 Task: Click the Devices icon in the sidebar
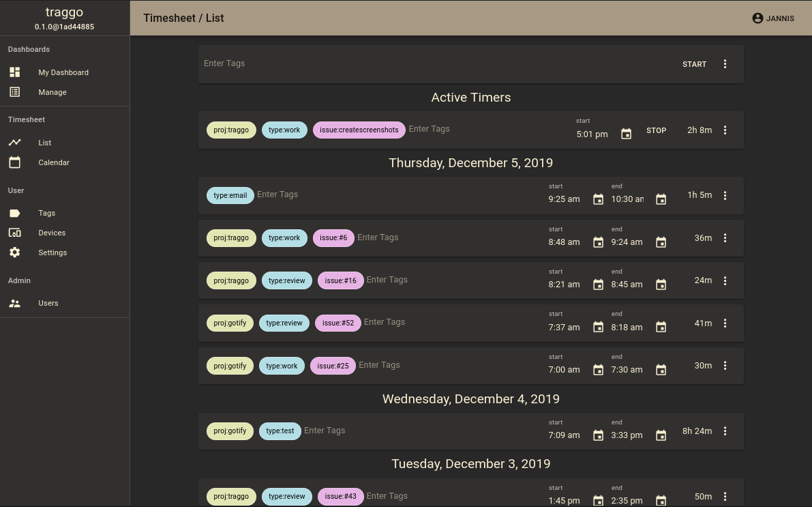(x=15, y=233)
